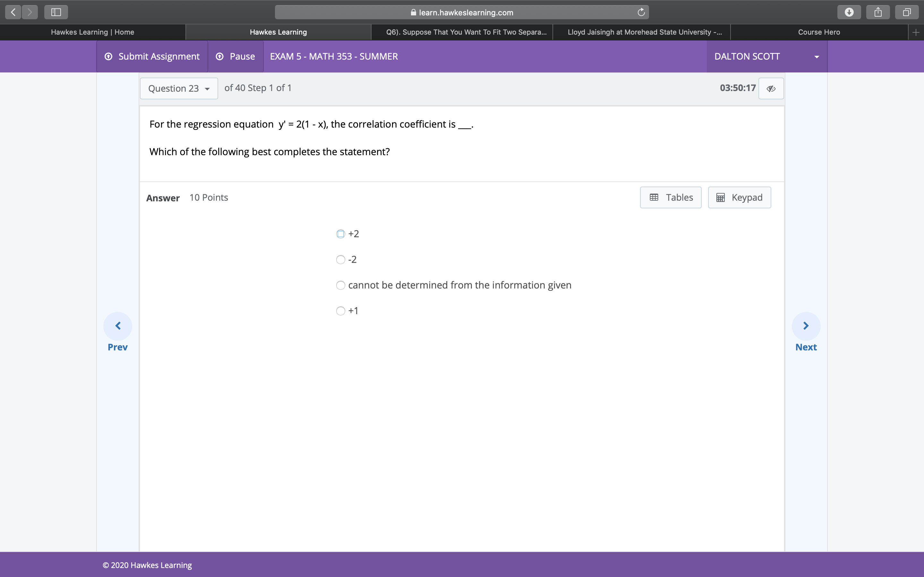Click the address bar showing learn.hawkeslearning.com
Viewport: 924px width, 577px height.
click(462, 12)
